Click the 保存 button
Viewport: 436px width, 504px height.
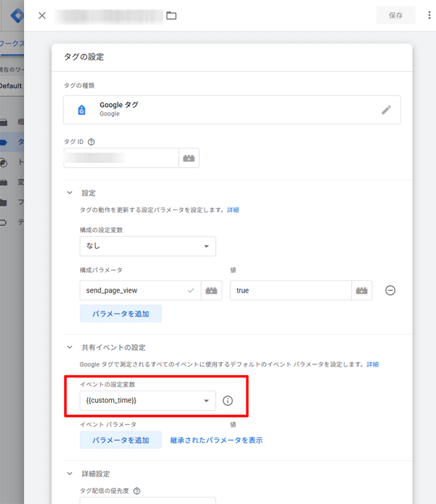point(395,15)
